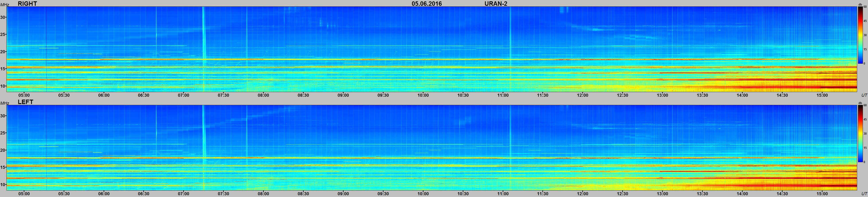Click the 10 MHz label on LEFT panel
Viewport: 868px width, 197px height.
3,184
